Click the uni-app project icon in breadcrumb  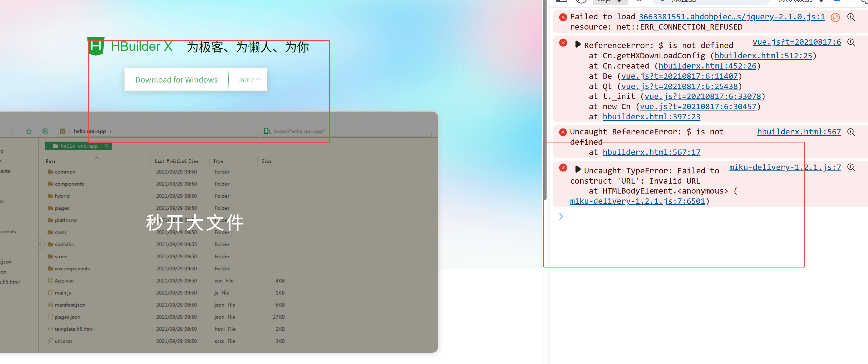point(62,131)
